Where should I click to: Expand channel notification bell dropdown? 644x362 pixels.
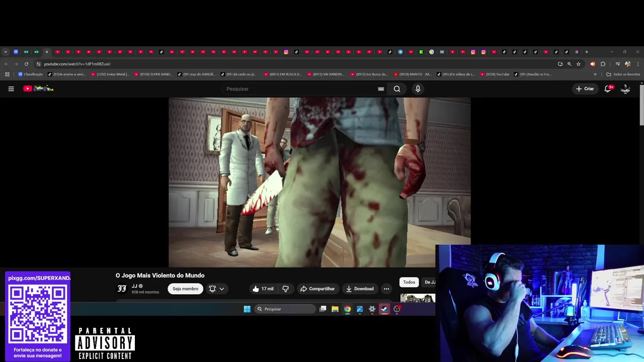click(x=217, y=289)
